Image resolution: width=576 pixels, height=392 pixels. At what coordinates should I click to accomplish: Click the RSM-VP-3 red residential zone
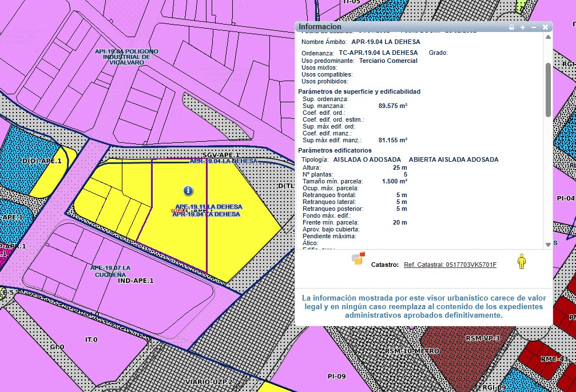(x=482, y=338)
